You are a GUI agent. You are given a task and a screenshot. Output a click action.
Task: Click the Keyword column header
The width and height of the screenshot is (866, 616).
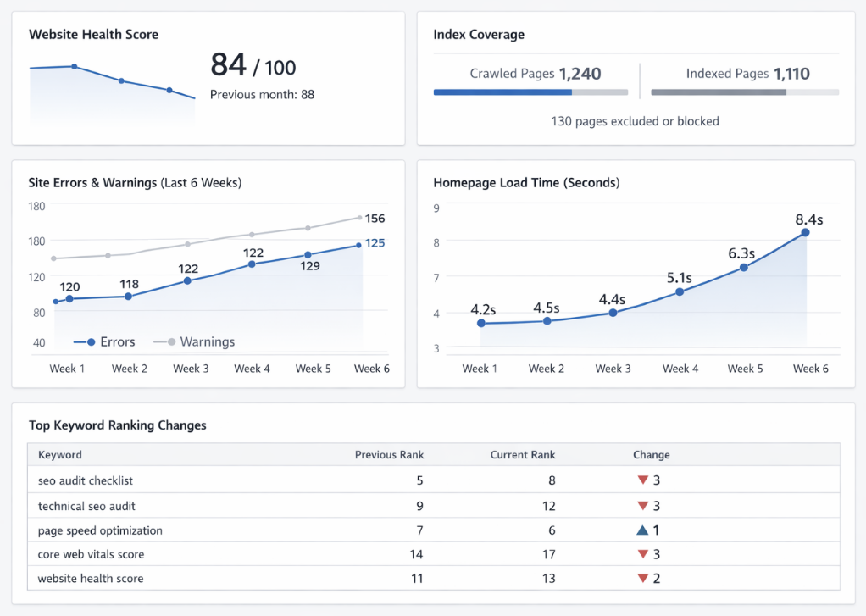60,455
